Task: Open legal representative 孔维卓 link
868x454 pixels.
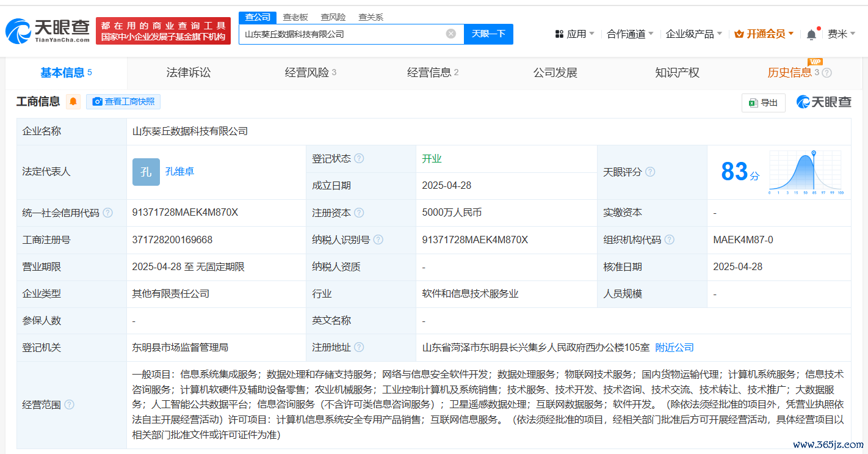Action: 179,172
